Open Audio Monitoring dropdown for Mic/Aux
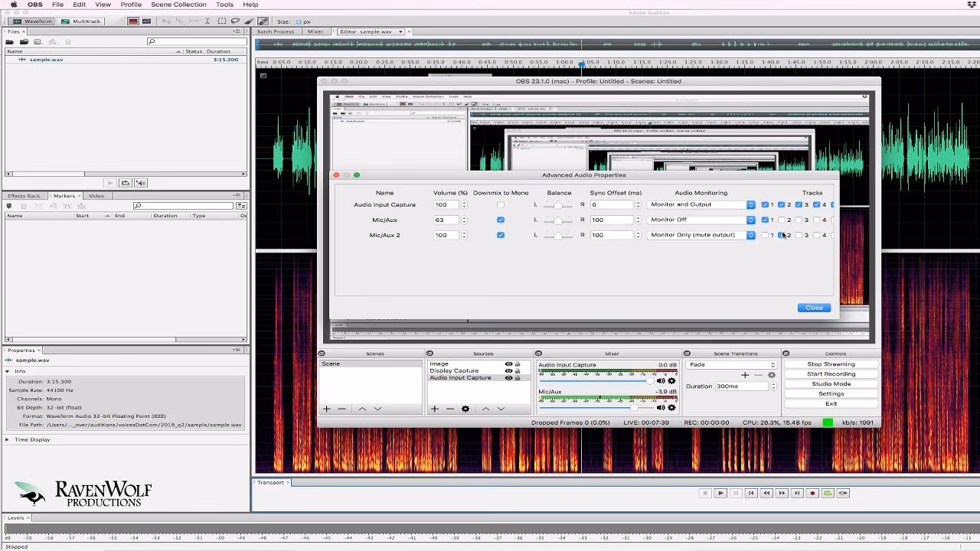The height and width of the screenshot is (551, 980). pyautogui.click(x=701, y=220)
